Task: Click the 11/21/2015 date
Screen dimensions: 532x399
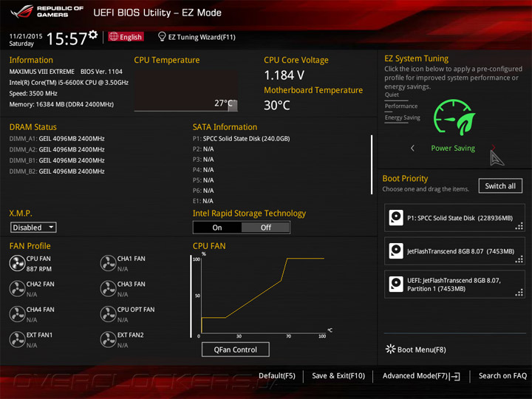Action: point(26,36)
